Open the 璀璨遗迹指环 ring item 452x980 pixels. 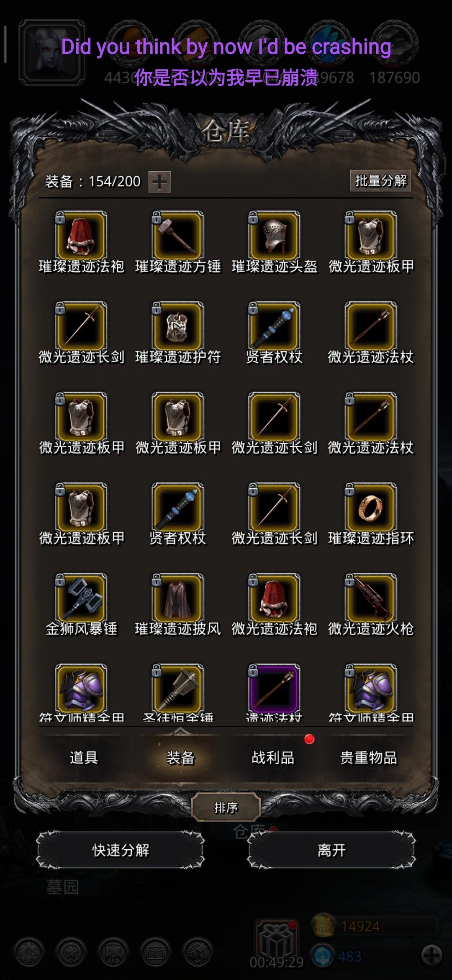(x=371, y=508)
